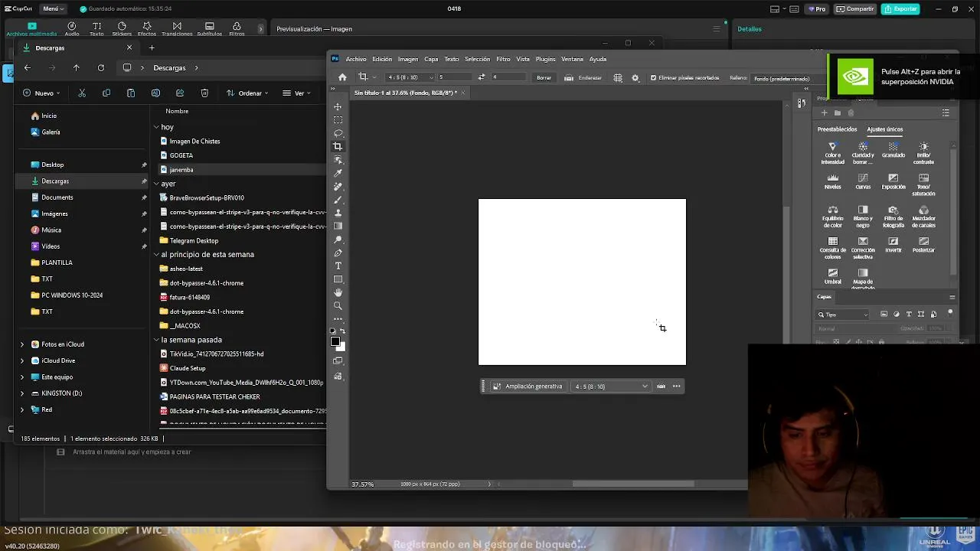Click the Exportar button in CapCut
The width and height of the screenshot is (980, 551).
pyautogui.click(x=900, y=9)
